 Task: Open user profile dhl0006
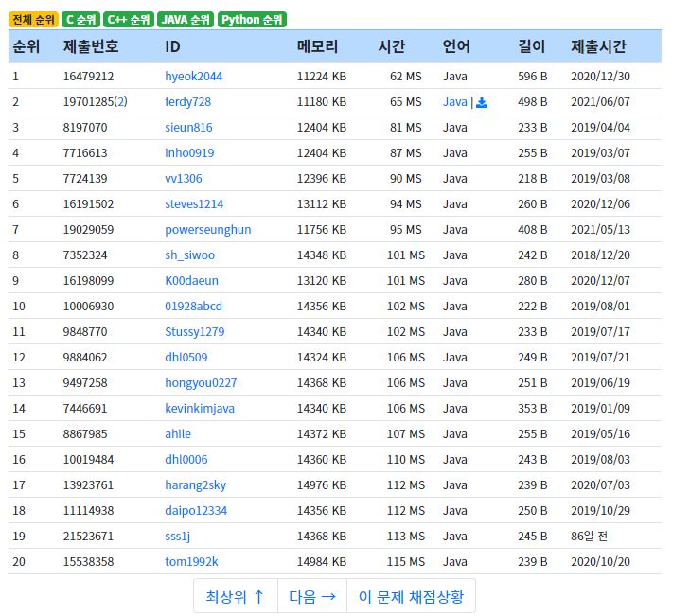pos(186,459)
